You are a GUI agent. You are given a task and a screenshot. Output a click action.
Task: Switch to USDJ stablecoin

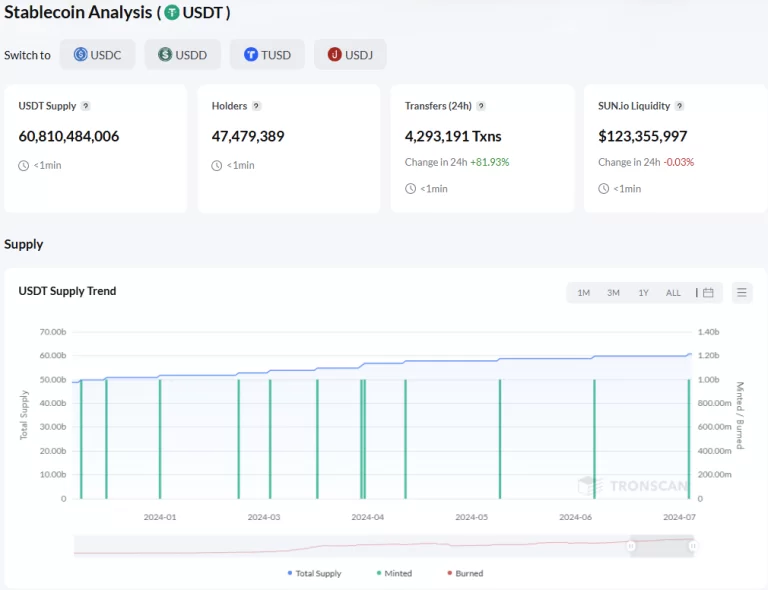350,55
